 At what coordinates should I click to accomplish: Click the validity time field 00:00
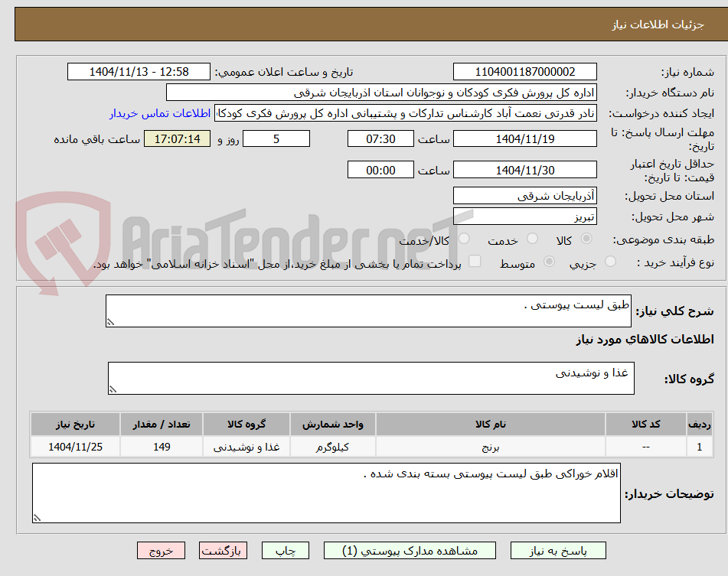tap(380, 170)
